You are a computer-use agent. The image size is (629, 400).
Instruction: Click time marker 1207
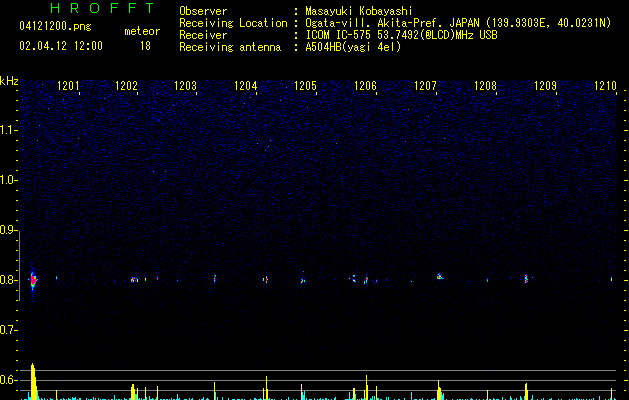pos(425,86)
